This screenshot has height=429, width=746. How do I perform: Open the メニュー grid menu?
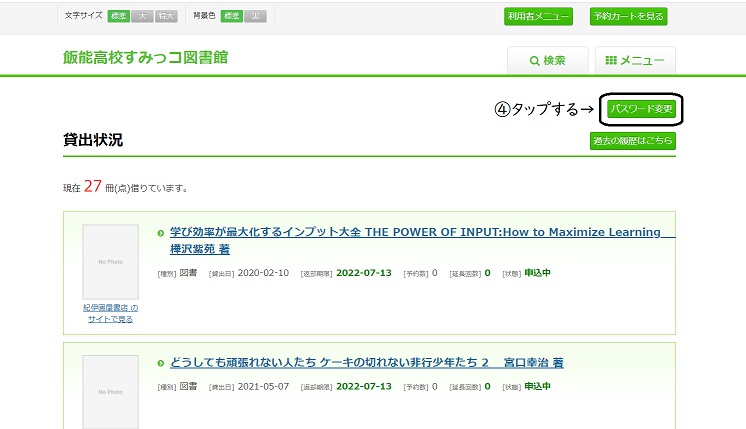point(635,61)
